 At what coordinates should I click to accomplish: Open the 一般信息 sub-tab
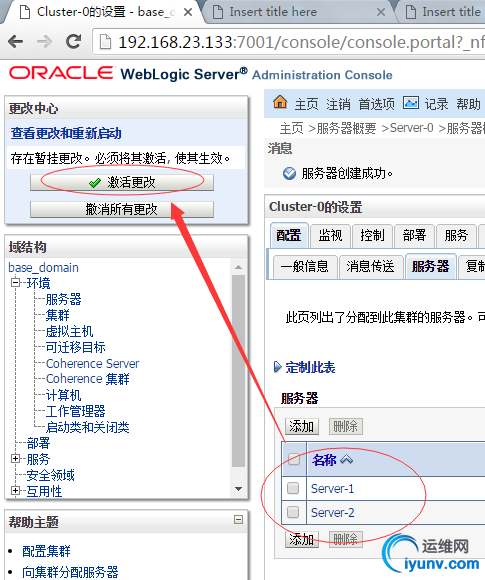[x=304, y=267]
